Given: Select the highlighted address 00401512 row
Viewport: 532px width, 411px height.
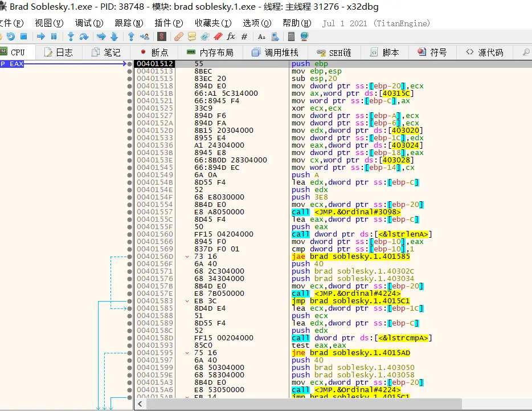Looking at the screenshot, I should pyautogui.click(x=333, y=64).
